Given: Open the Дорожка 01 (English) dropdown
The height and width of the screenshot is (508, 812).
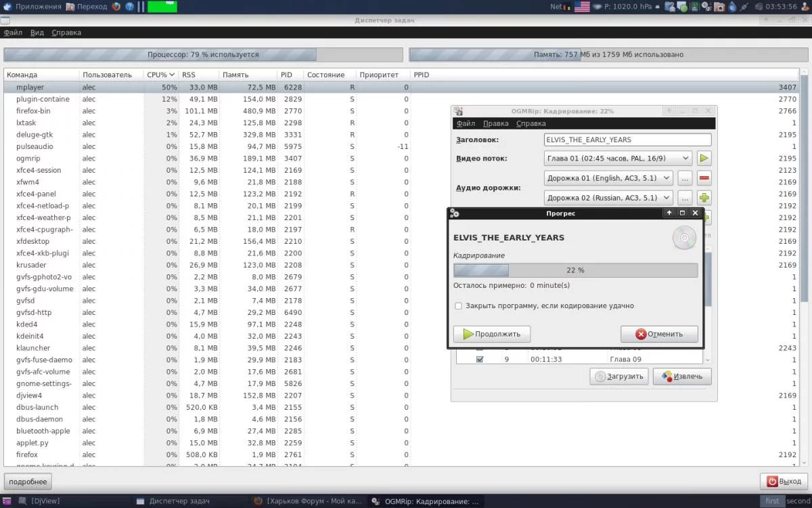Looking at the screenshot, I should 608,178.
